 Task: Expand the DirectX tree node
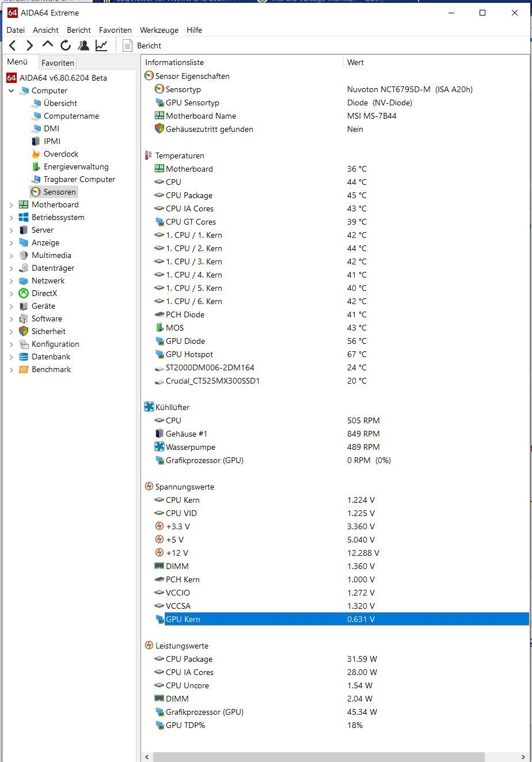pyautogui.click(x=11, y=293)
